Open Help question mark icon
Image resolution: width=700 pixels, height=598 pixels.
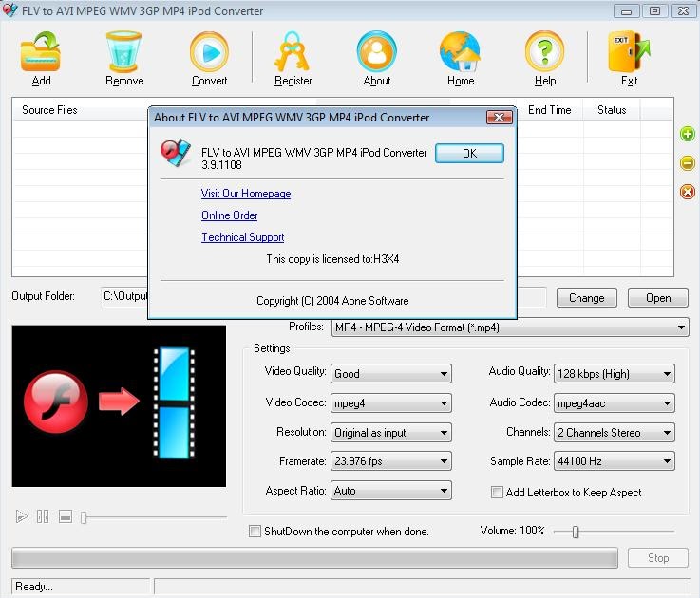pyautogui.click(x=544, y=52)
